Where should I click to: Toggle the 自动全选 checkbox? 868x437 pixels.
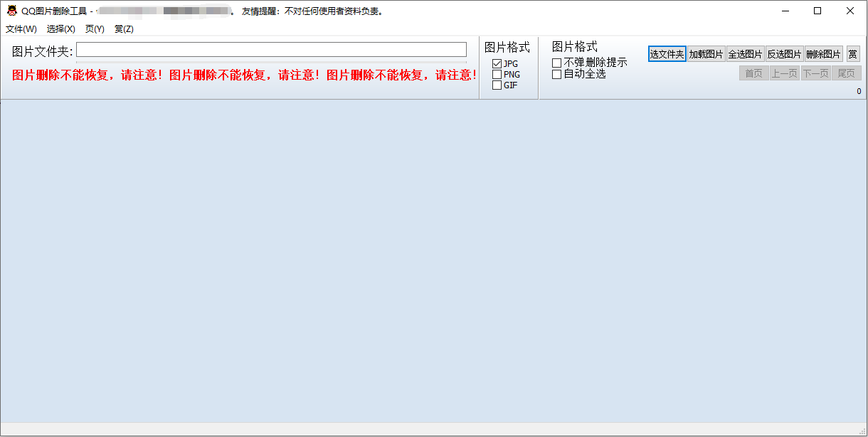coord(556,74)
